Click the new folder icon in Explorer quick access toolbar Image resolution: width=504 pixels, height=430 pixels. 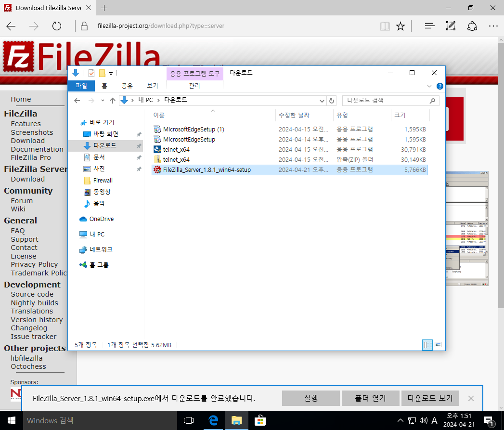[102, 73]
